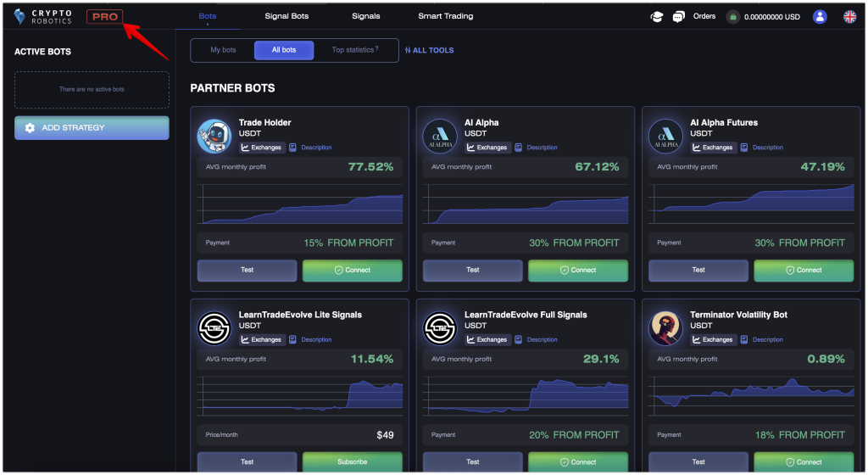This screenshot has height=475, width=868.
Task: Click the Terminator Volatility Bot profit chart
Action: pyautogui.click(x=752, y=396)
